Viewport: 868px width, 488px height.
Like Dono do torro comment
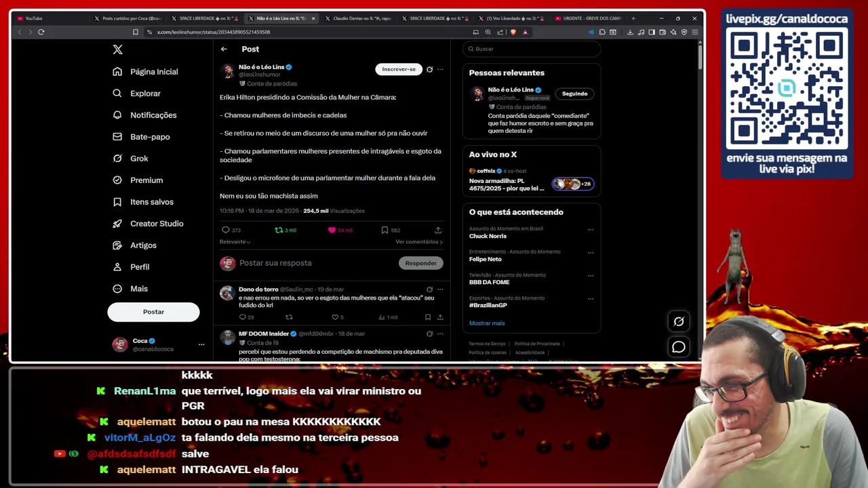(337, 317)
